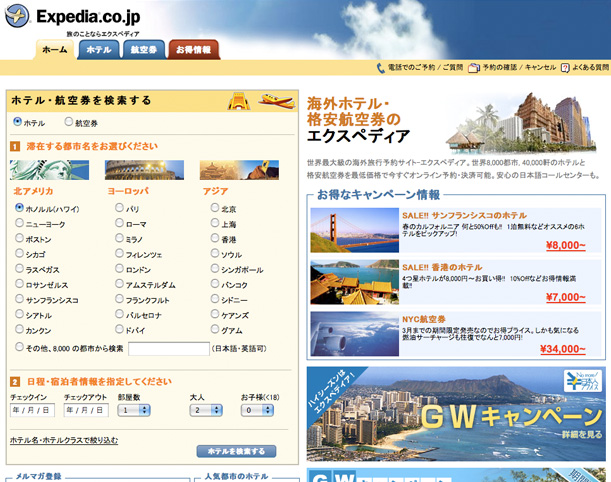Choose ボストン radio button

point(19,238)
